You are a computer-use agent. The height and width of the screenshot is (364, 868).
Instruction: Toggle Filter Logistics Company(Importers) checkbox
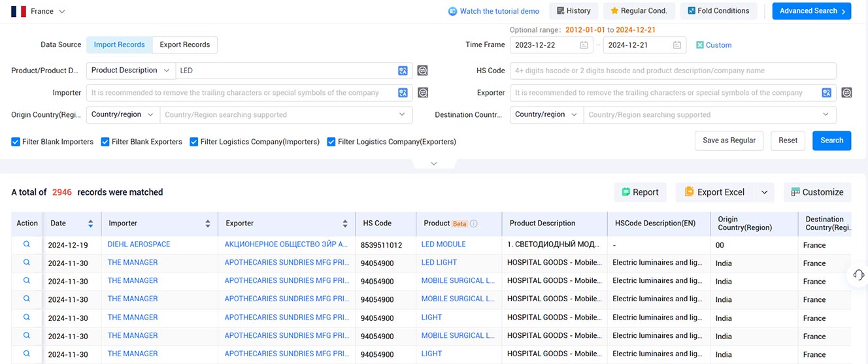tap(194, 142)
